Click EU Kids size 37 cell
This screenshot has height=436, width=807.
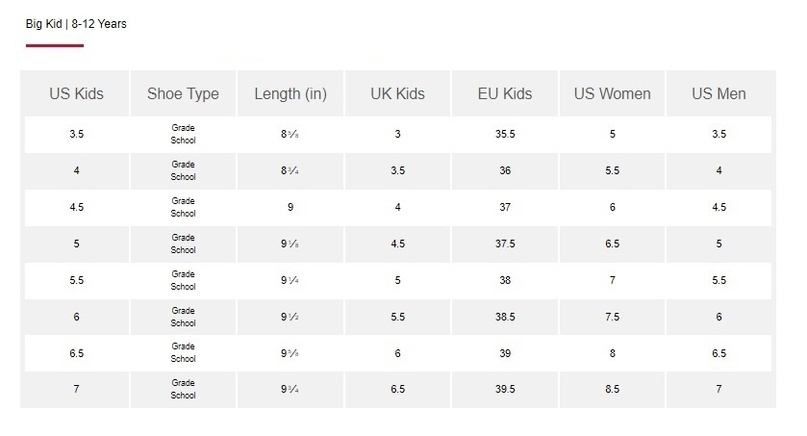pos(505,208)
